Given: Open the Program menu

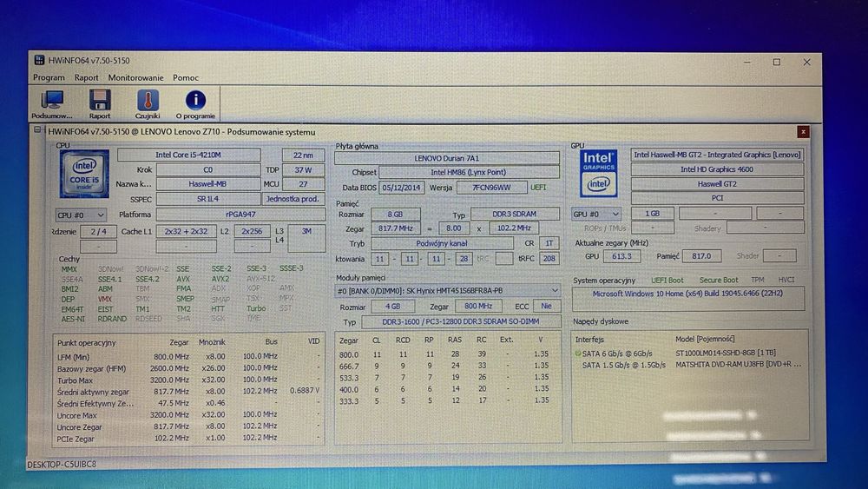Looking at the screenshot, I should [x=49, y=77].
